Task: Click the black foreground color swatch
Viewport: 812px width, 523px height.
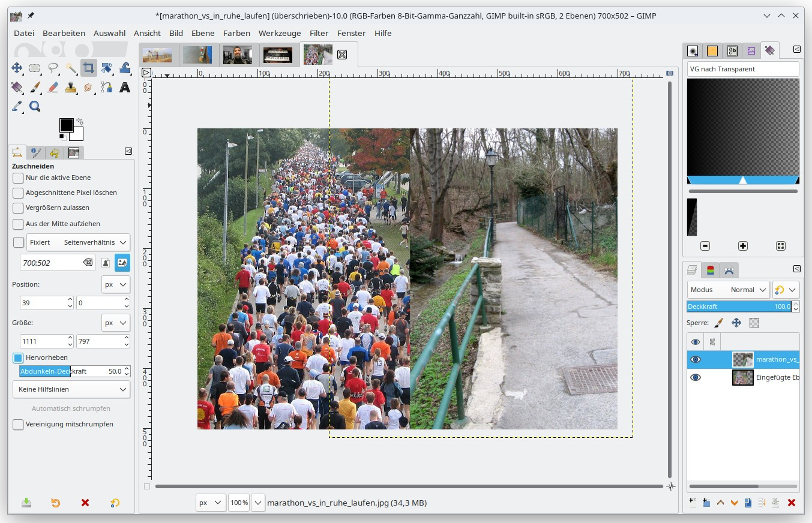Action: coord(66,125)
